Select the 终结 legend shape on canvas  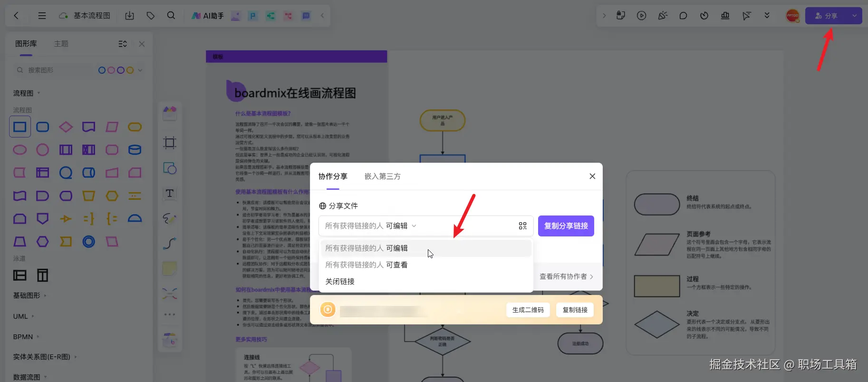click(x=657, y=205)
